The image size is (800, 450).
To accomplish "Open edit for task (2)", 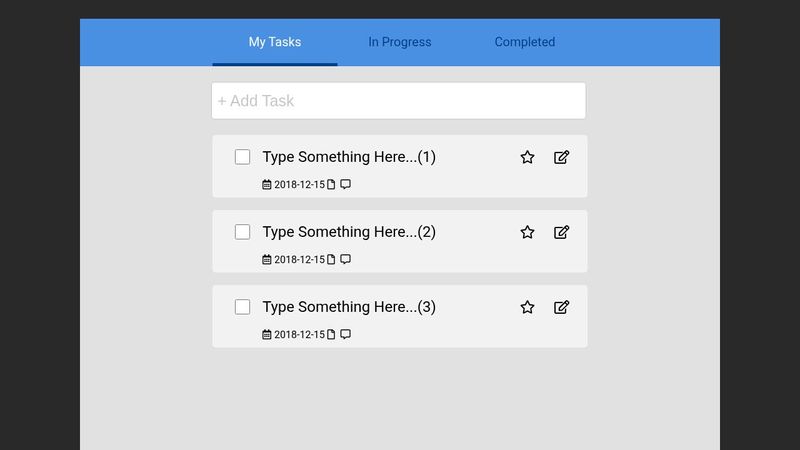I will pos(561,232).
